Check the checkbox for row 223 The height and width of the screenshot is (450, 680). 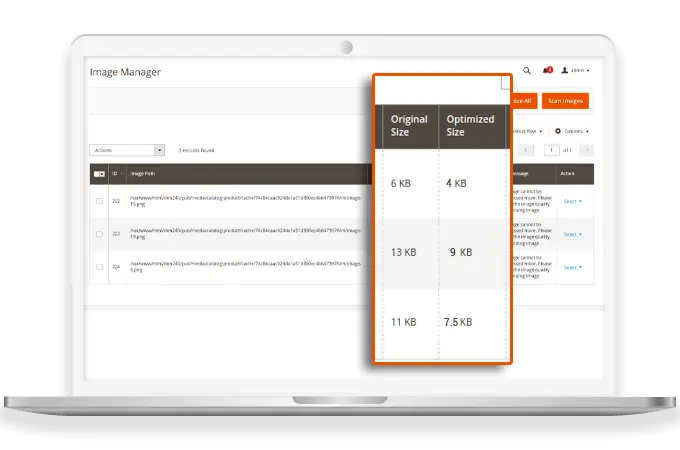point(99,234)
